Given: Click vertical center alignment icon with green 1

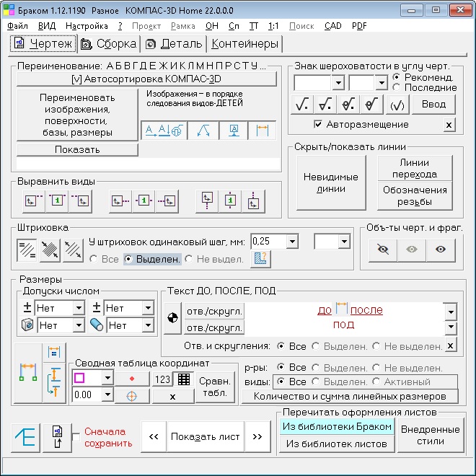Looking at the screenshot, I should [x=230, y=201].
